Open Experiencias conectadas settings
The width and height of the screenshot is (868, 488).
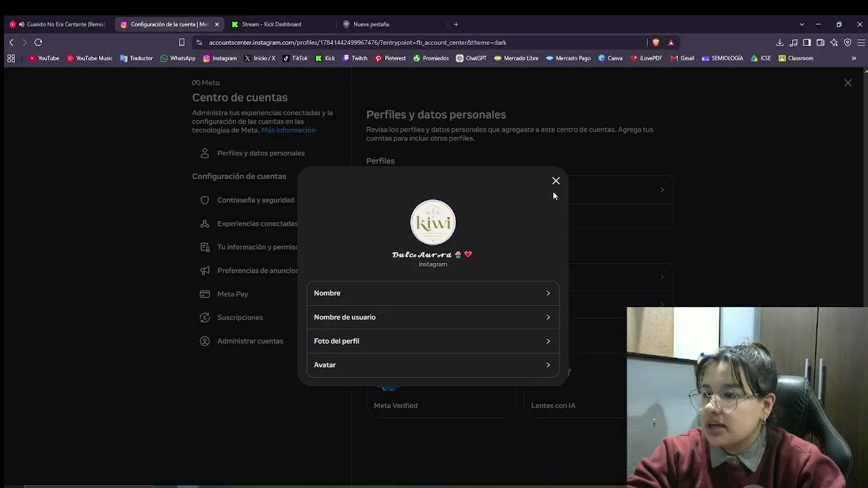[x=248, y=224]
